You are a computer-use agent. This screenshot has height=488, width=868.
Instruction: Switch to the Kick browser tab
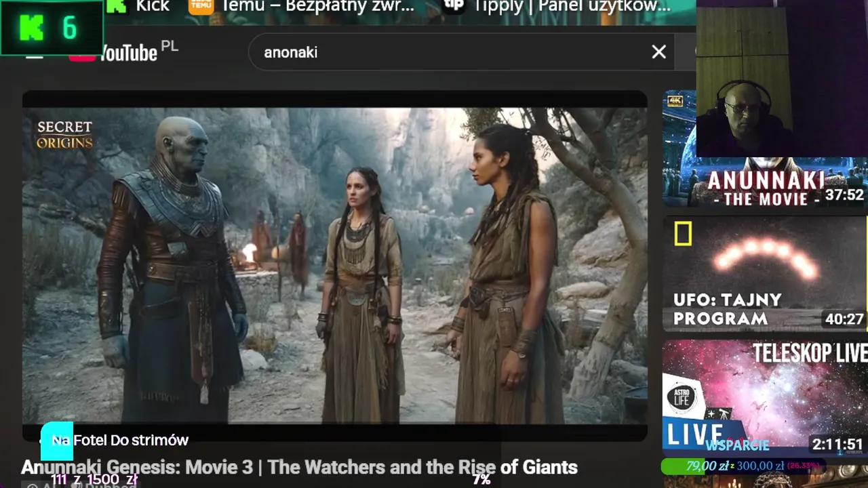(138, 7)
